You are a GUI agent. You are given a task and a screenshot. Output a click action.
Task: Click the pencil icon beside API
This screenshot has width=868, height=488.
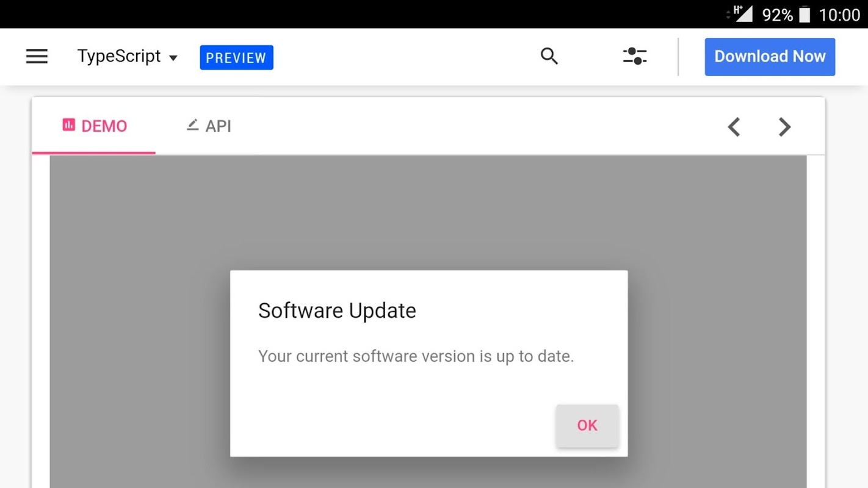pos(192,125)
